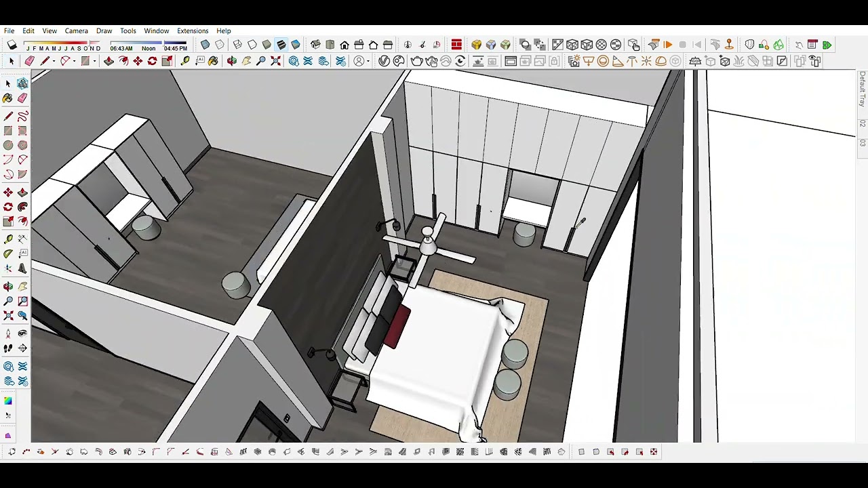This screenshot has height=488, width=868.
Task: Toggle X-Ray face style
Action: 205,45
